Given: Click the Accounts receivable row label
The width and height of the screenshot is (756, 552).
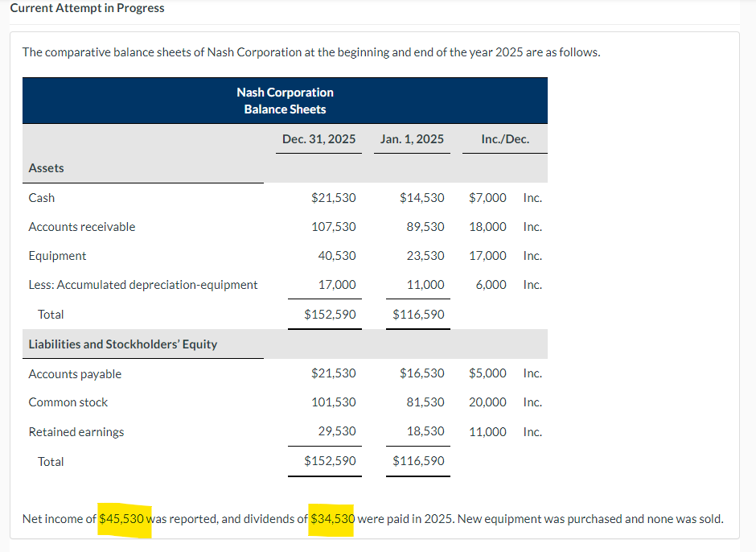Looking at the screenshot, I should pos(82,227).
